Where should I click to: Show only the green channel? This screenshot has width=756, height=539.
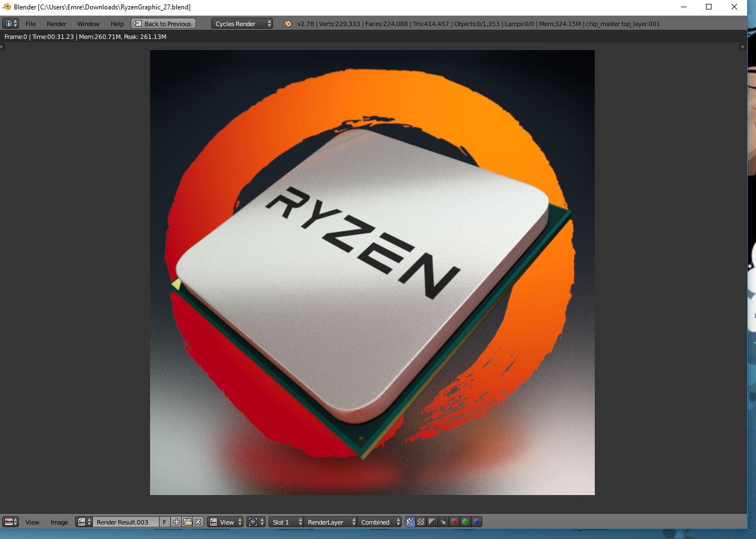[465, 522]
